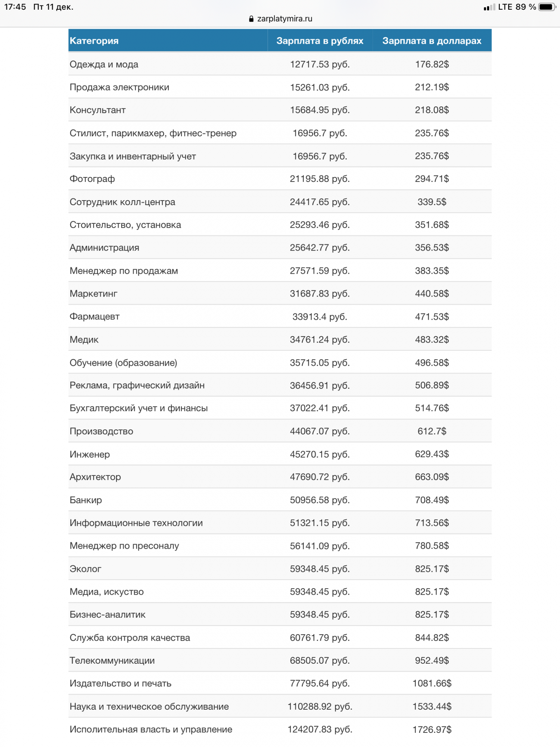Tap the cellular signal bars icon
560x747 pixels.
tap(489, 7)
